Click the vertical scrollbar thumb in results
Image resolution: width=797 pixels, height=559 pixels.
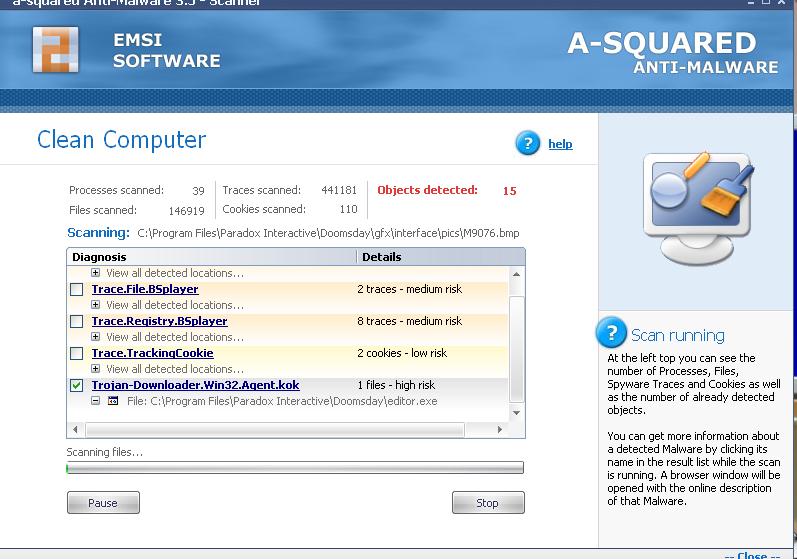pos(516,348)
